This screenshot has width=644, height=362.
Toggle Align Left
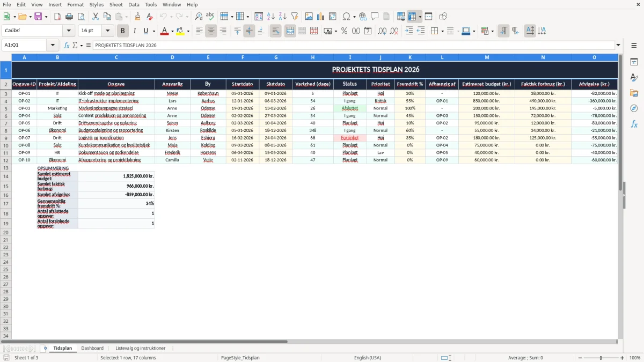coord(199,31)
